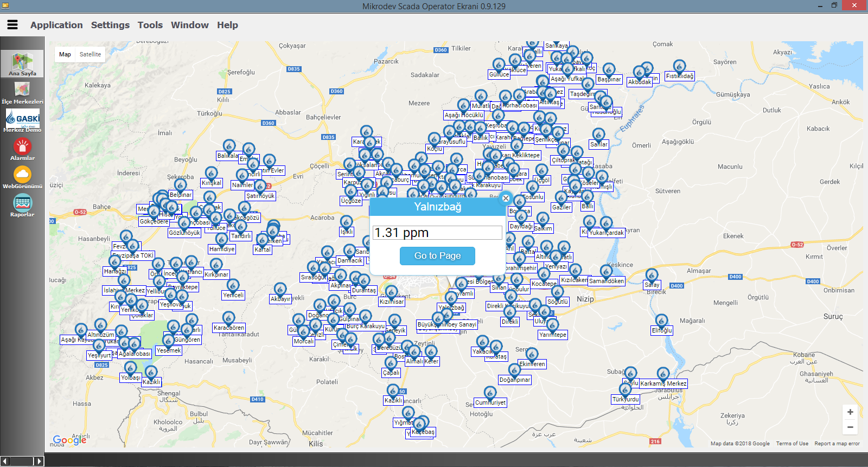
Task: Open the hamburger menu icon
Action: click(12, 25)
